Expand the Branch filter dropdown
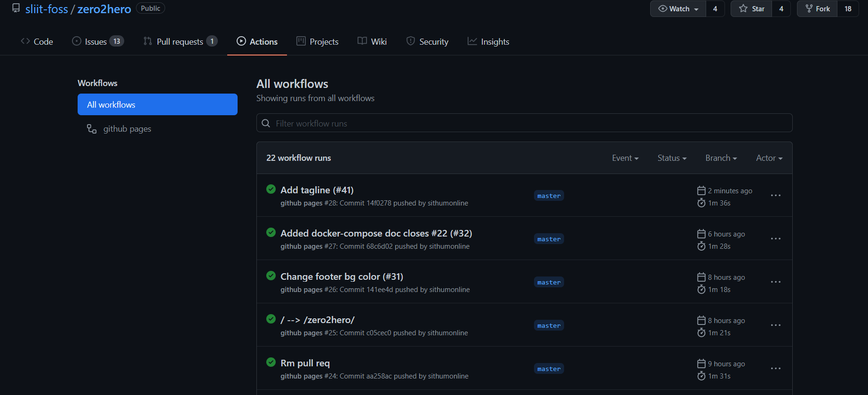Viewport: 868px width, 395px height. coord(721,158)
